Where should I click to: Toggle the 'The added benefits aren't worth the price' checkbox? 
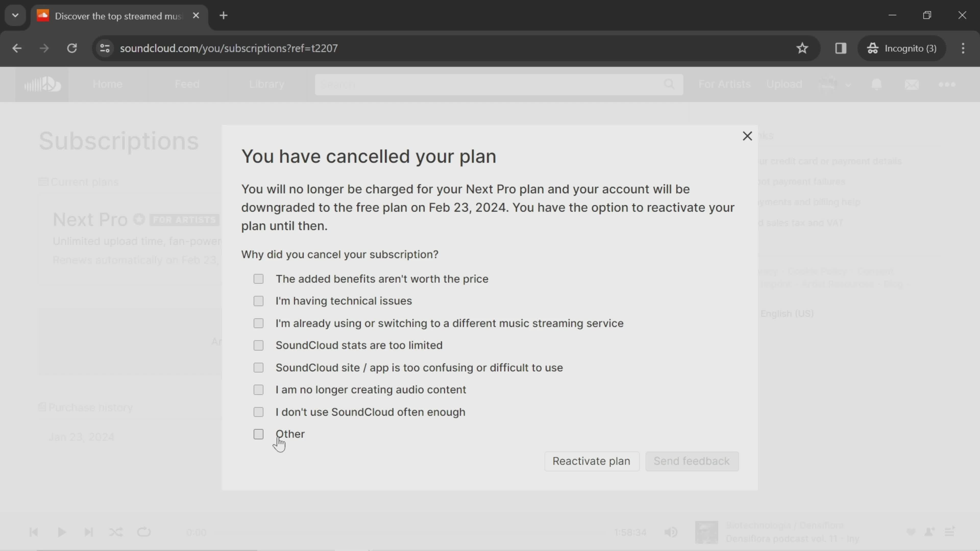click(x=259, y=279)
